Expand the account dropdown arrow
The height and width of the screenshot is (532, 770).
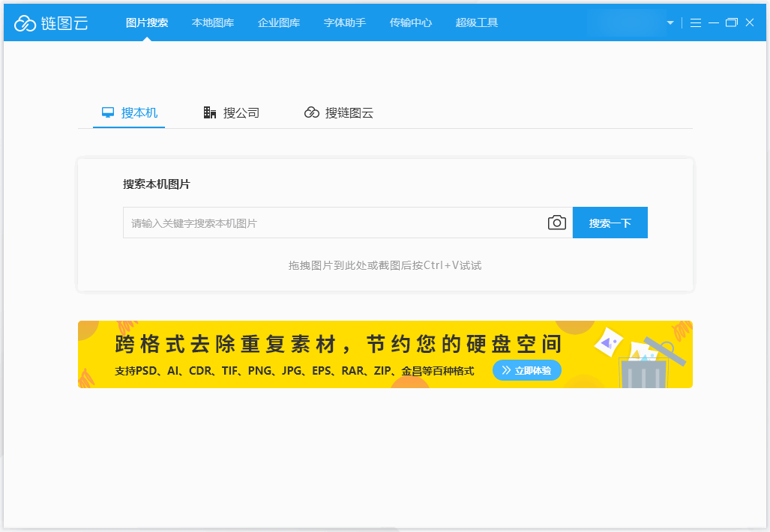coord(670,22)
